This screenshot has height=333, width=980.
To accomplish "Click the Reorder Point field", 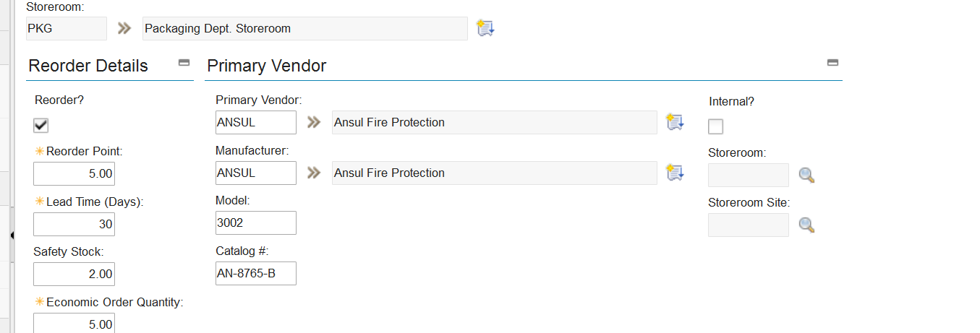I will click(74, 173).
